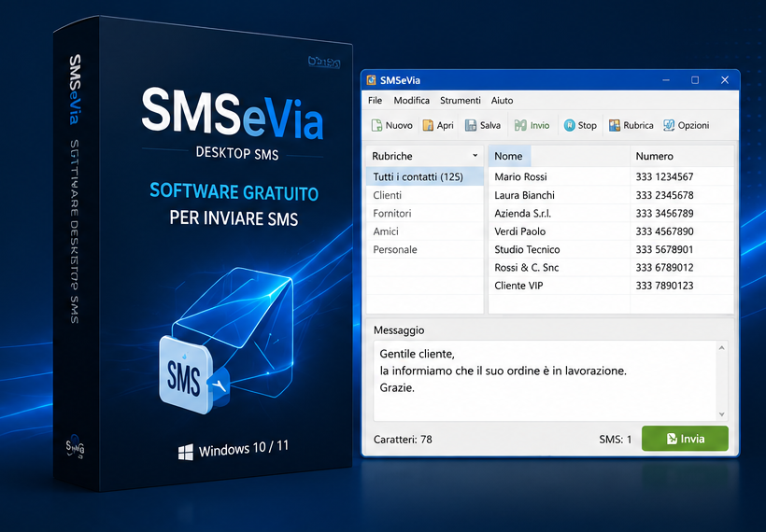
Task: Click number 333 2345678
Action: coord(664,195)
